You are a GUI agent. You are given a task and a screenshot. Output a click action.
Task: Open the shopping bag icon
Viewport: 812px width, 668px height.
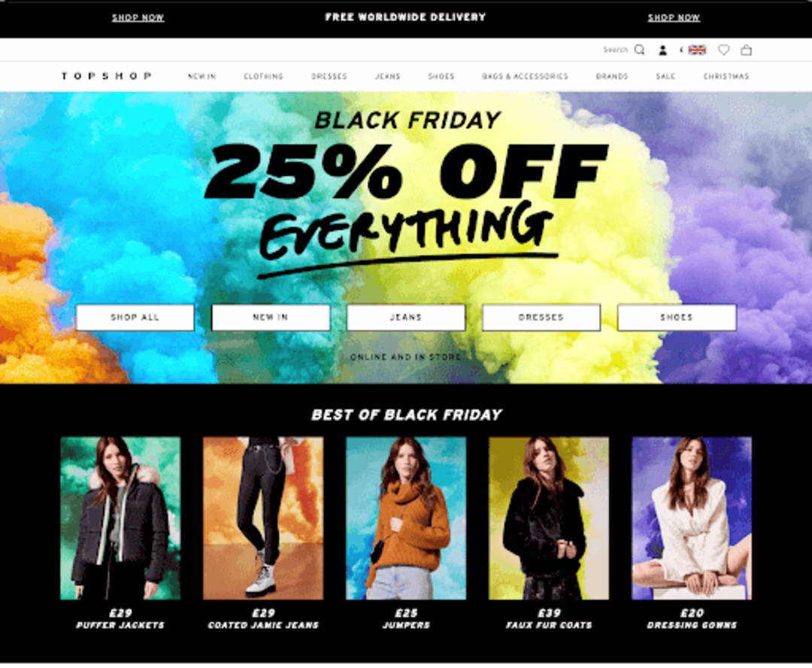(747, 50)
